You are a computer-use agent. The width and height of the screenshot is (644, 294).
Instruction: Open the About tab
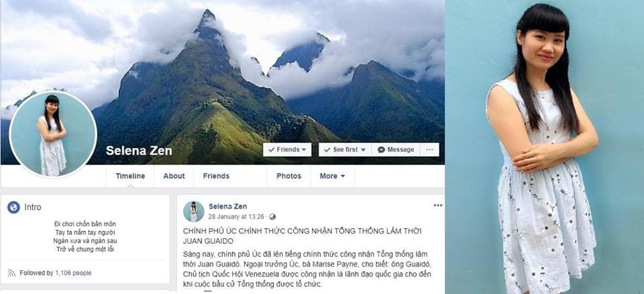click(x=174, y=176)
